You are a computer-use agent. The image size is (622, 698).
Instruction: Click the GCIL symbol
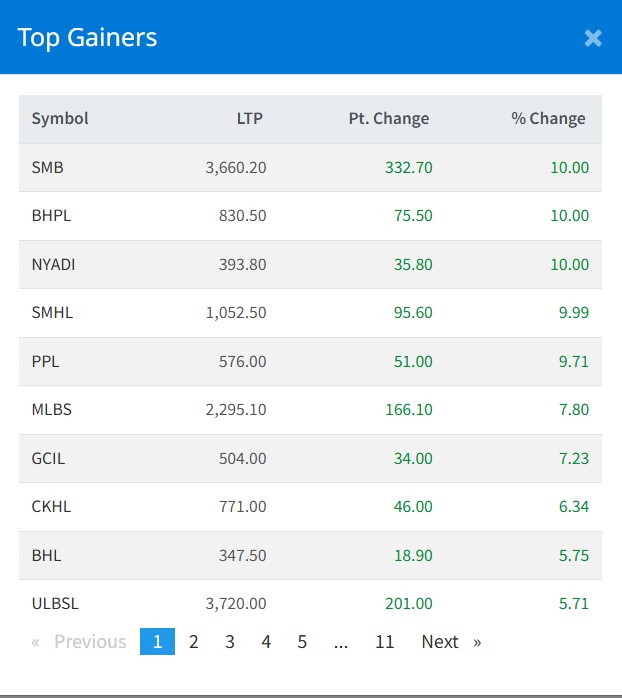50,458
